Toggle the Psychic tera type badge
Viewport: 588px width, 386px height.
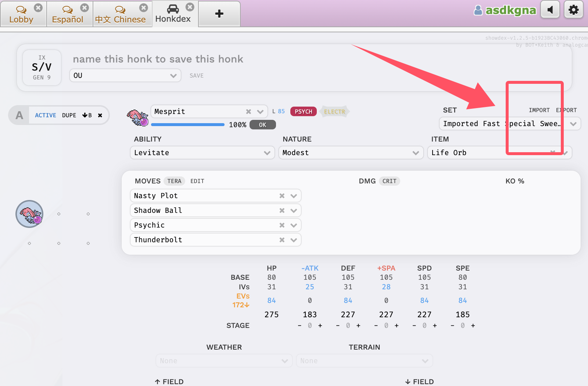[x=303, y=112]
